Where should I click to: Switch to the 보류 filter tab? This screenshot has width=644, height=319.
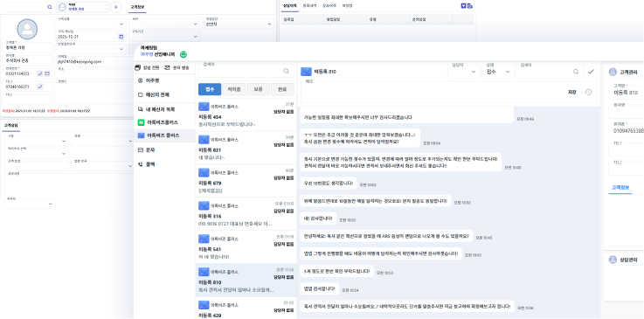point(258,89)
